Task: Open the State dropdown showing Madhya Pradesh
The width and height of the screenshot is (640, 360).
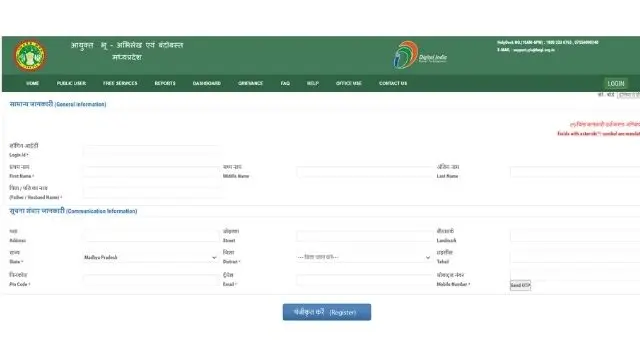Action: (x=151, y=258)
